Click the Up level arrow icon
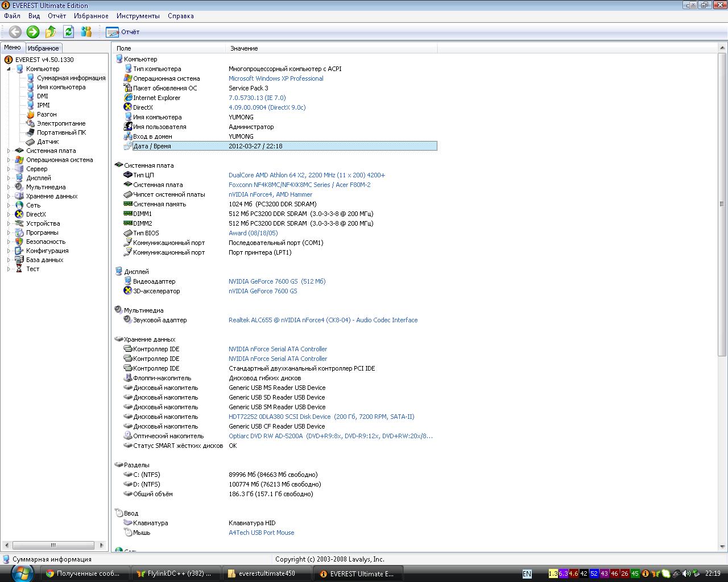This screenshot has height=582, width=728. tap(51, 32)
